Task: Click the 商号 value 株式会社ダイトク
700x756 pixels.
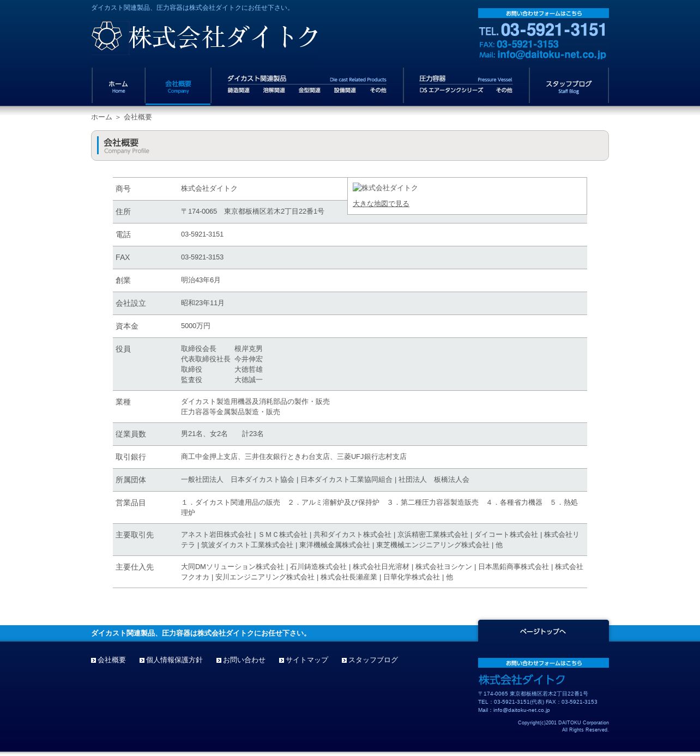Action: pyautogui.click(x=209, y=189)
